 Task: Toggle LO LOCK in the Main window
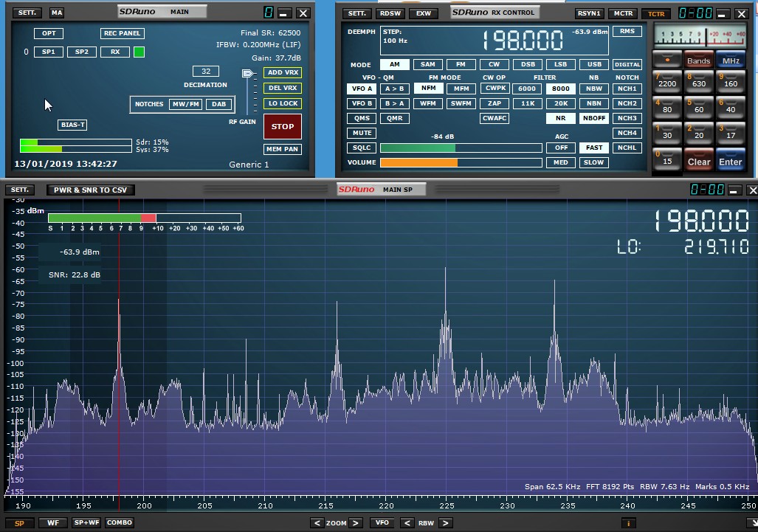(x=283, y=103)
